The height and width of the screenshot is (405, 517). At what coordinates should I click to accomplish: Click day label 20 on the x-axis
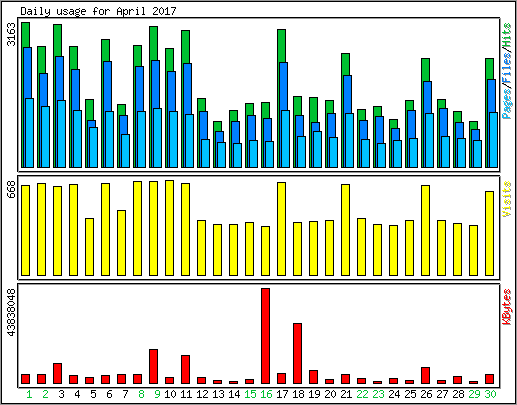click(x=330, y=394)
